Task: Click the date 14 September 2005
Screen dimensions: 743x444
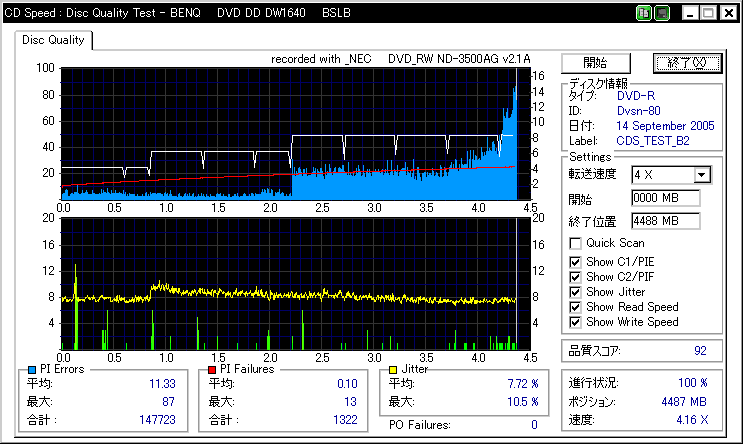Action: [x=665, y=126]
